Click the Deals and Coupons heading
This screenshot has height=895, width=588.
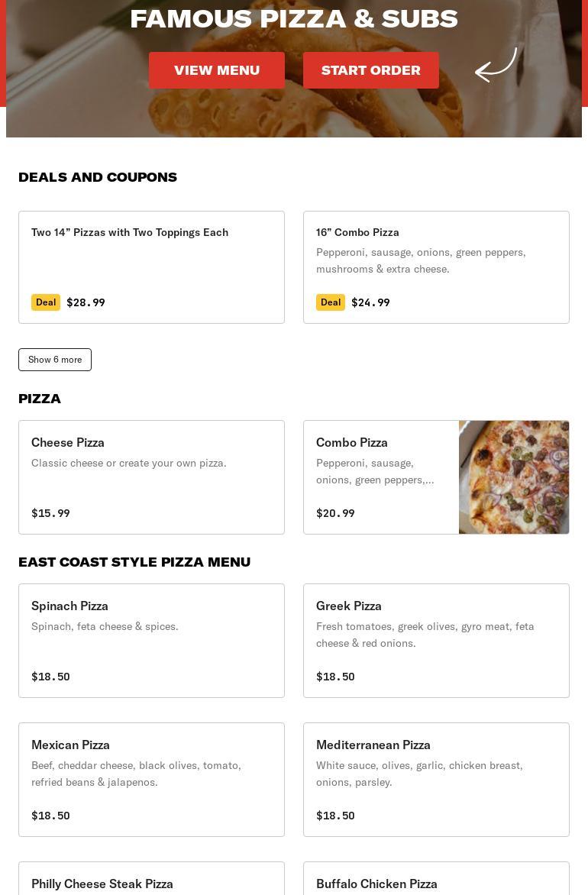point(98,177)
